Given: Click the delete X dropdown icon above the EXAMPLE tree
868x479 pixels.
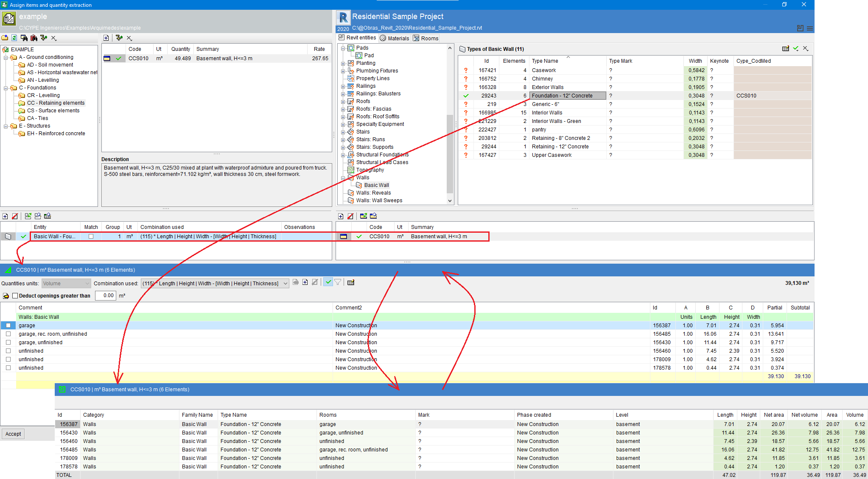Looking at the screenshot, I should [x=54, y=38].
